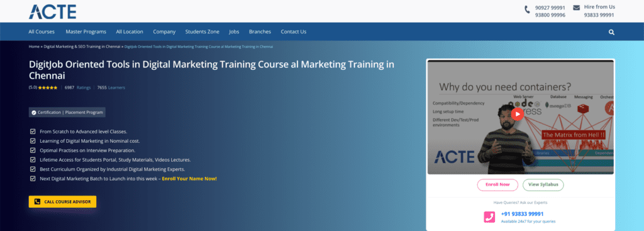644x231 pixels.
Task: Open the search magnifier icon
Action: pyautogui.click(x=611, y=32)
